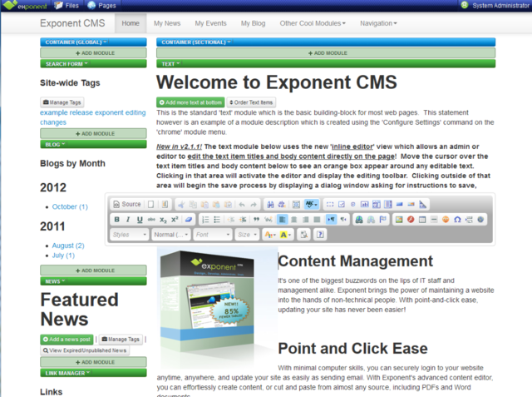This screenshot has width=532, height=397.
Task: Insert a numbered list
Action: [205, 220]
